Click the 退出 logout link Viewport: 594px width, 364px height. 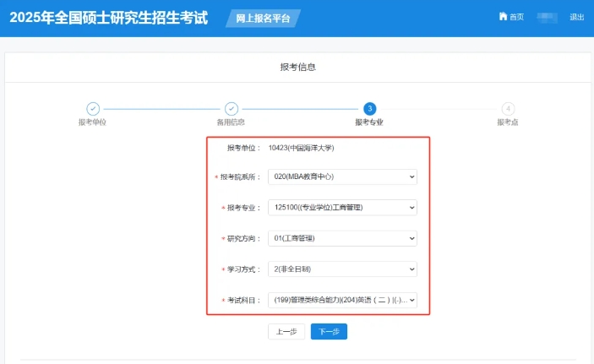click(x=577, y=17)
